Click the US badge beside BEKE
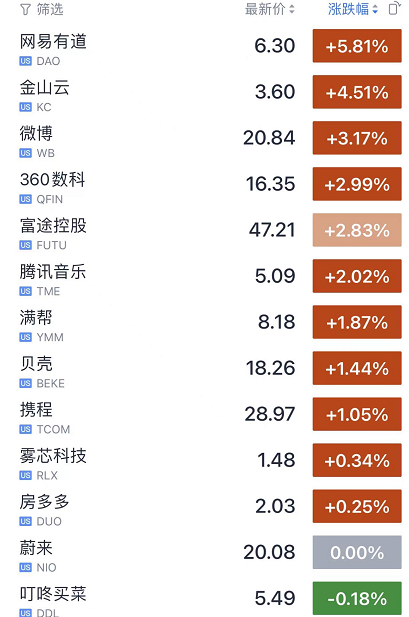Screen dimensions: 409x617 tap(25, 383)
